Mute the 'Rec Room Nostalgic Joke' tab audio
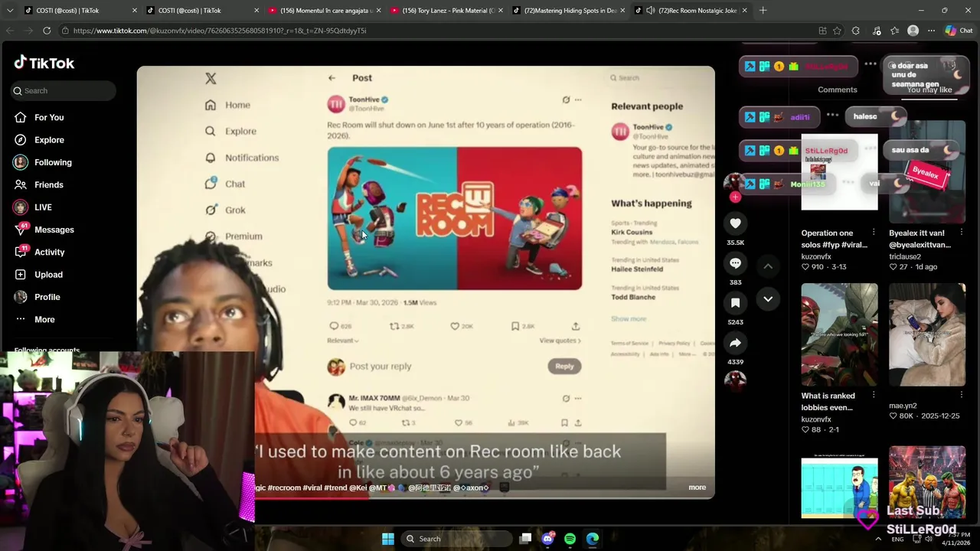Image resolution: width=980 pixels, height=551 pixels. click(x=650, y=11)
